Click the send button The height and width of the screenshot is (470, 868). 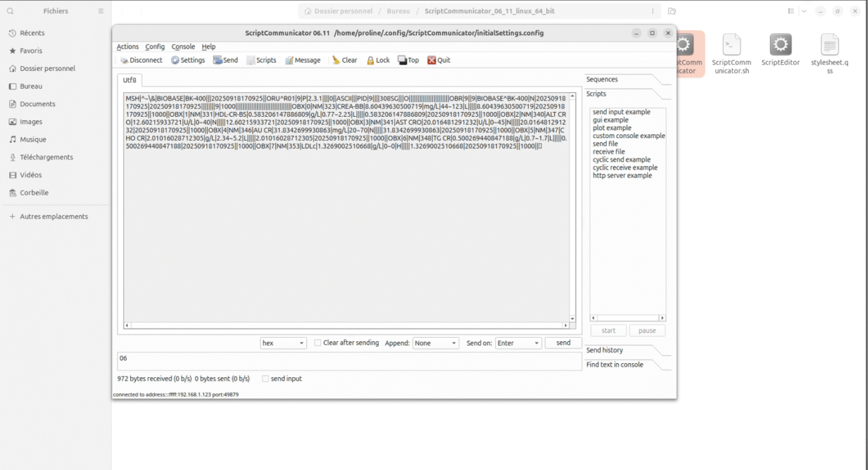coord(564,343)
